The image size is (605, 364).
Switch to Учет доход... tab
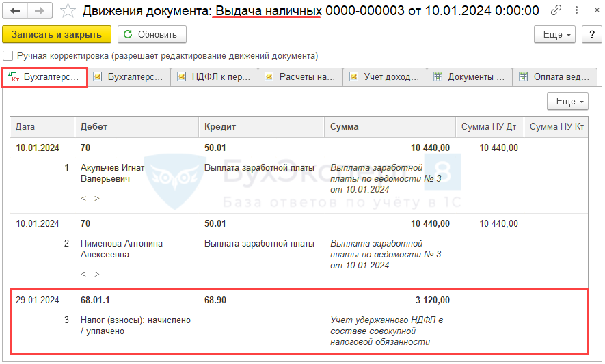(385, 77)
